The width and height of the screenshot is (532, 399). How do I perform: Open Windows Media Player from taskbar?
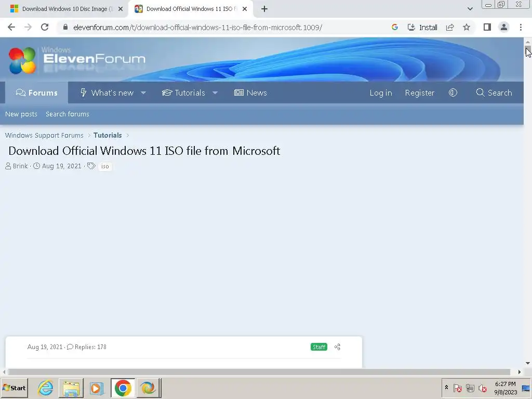coord(97,388)
